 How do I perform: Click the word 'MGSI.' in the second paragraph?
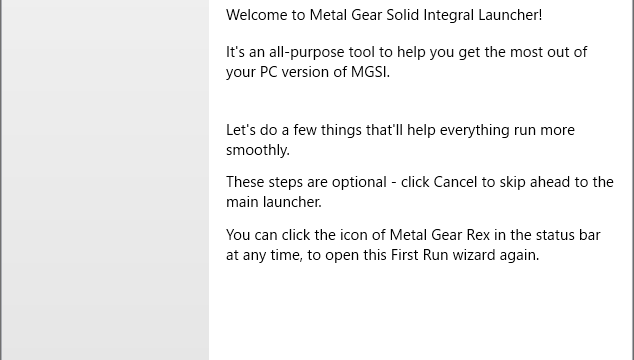370,72
